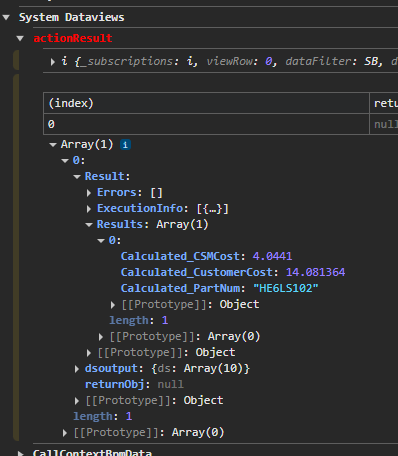
Task: Click the Calculated_CSMCost property name
Action: tap(180, 256)
